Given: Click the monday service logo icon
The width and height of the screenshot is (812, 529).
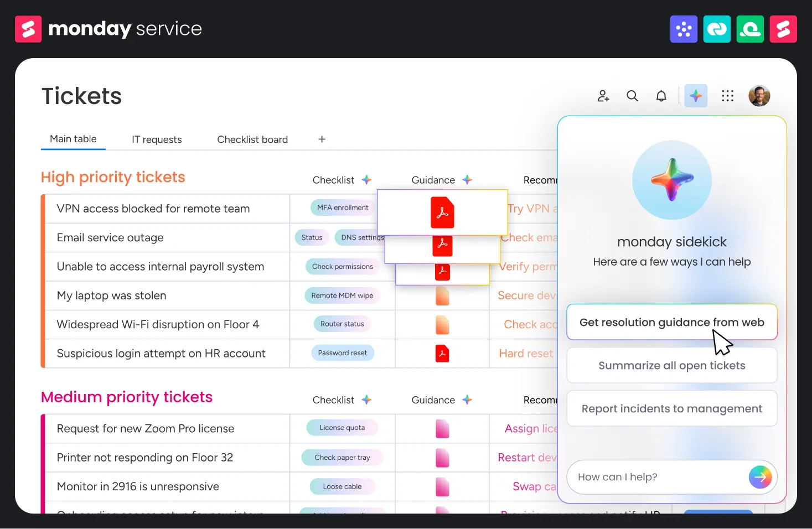Looking at the screenshot, I should click(28, 29).
